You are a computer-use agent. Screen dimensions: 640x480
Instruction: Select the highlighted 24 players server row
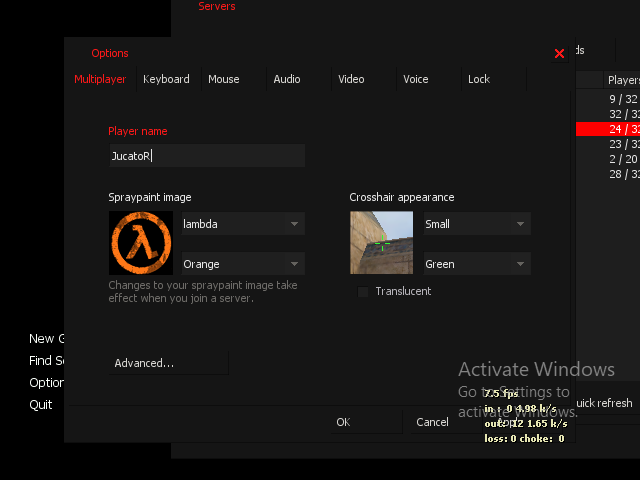(x=608, y=129)
